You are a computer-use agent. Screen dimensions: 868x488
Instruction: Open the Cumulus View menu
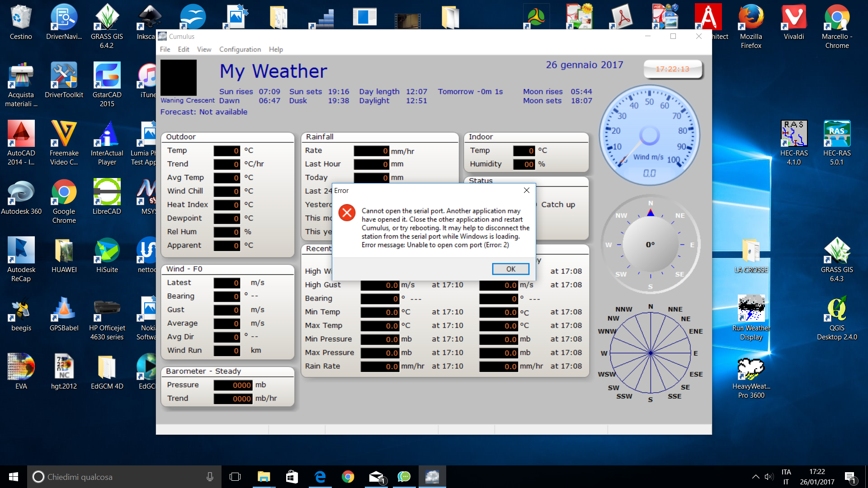[x=204, y=49]
